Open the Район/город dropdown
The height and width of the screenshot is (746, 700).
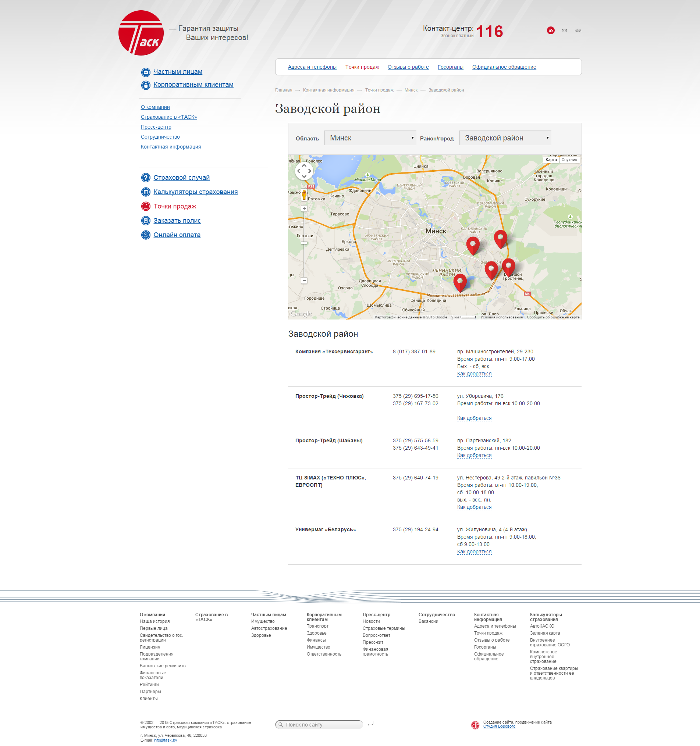point(505,138)
